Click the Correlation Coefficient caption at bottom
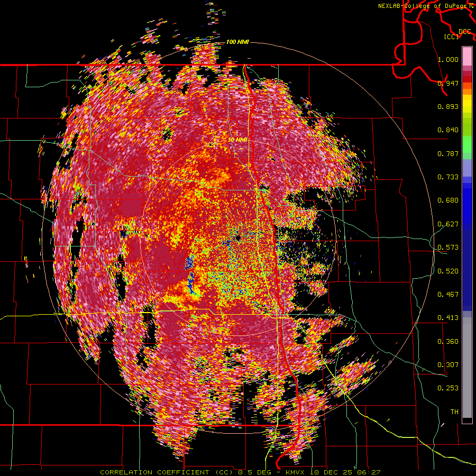 point(240,472)
